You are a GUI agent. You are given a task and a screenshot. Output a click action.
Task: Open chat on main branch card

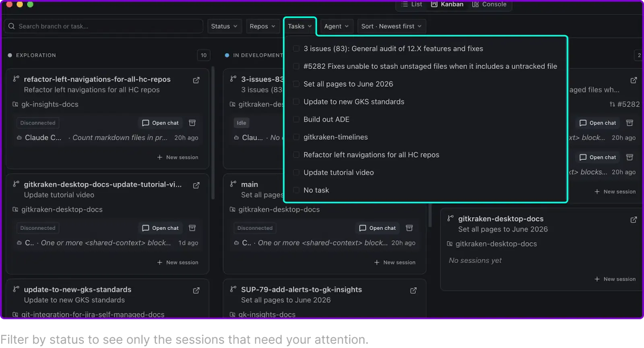378,228
